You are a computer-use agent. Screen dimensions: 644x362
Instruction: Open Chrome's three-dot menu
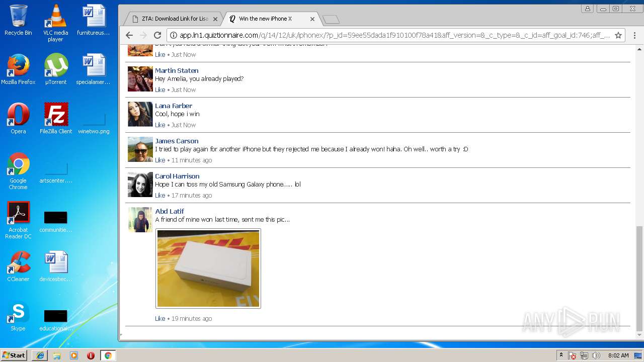point(634,35)
